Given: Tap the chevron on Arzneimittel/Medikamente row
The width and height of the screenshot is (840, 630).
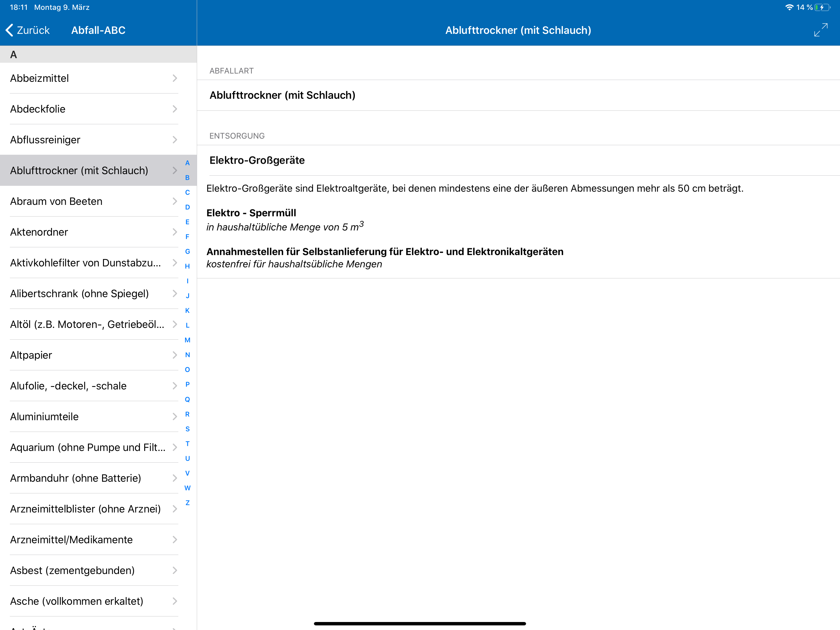Looking at the screenshot, I should [175, 540].
